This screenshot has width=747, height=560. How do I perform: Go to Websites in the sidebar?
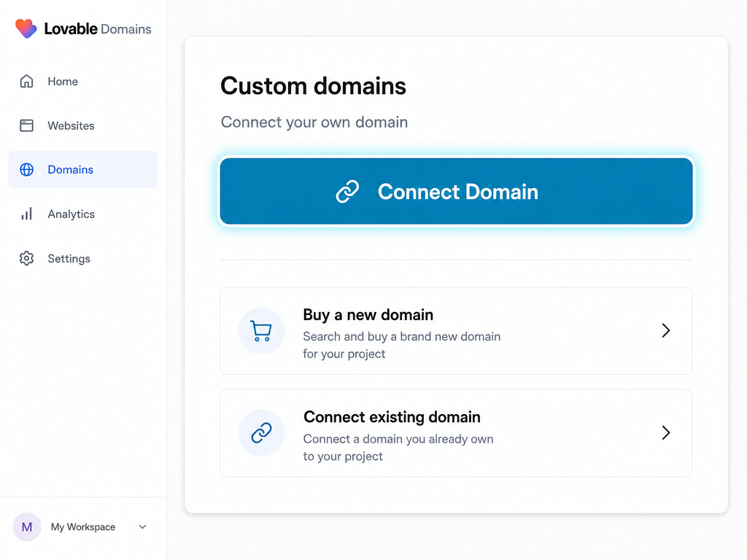coord(83,125)
